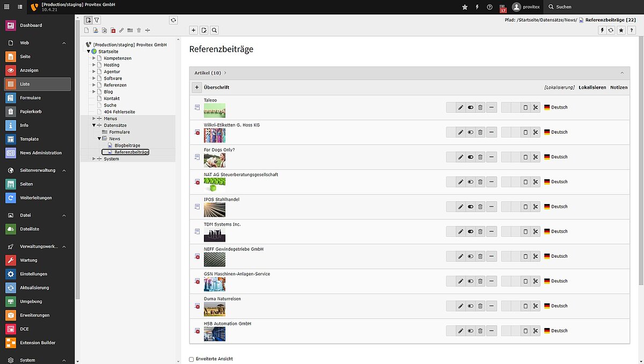Open the Dashboard module

coord(37,26)
